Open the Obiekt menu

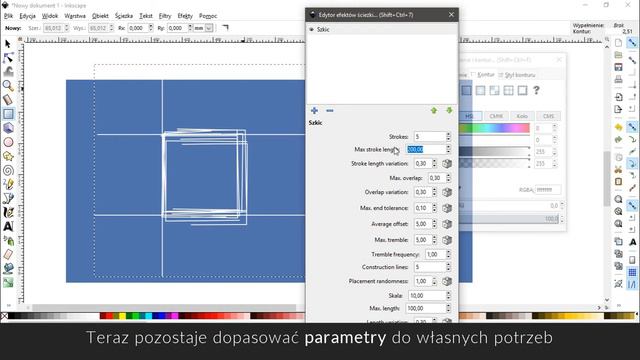[x=100, y=16]
